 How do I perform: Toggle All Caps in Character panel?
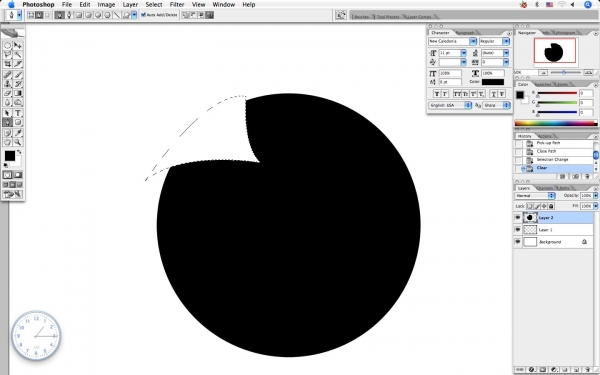tap(456, 94)
